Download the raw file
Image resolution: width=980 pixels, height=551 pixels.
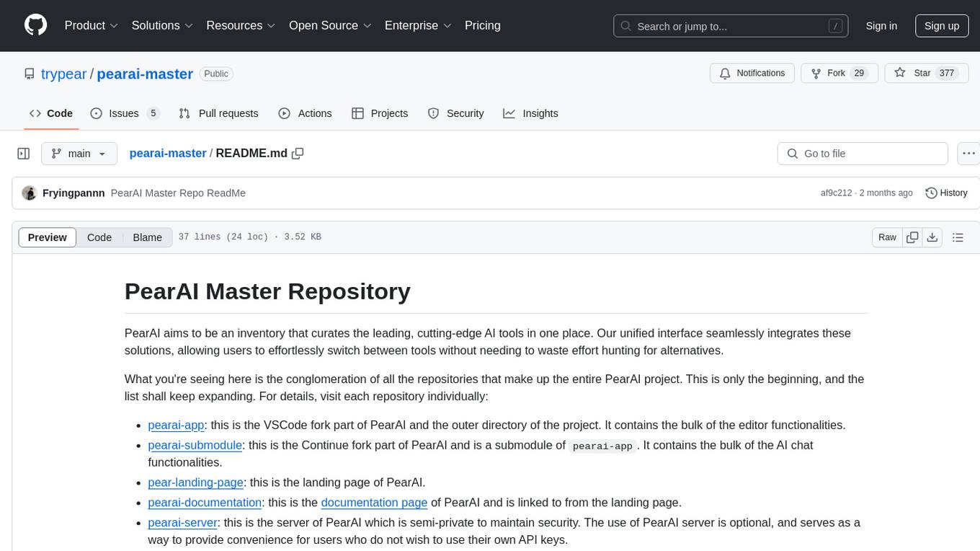point(932,237)
